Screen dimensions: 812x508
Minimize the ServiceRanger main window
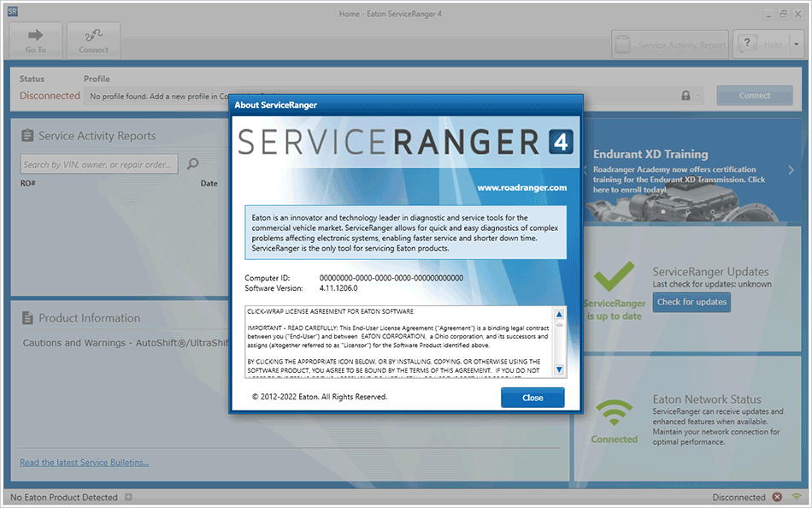pyautogui.click(x=768, y=15)
